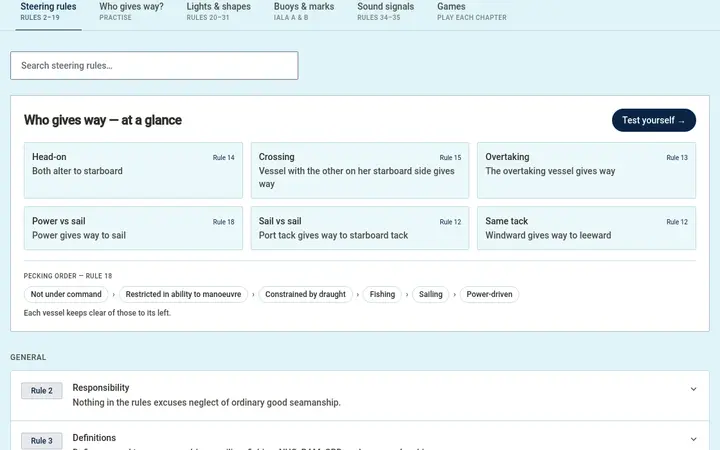Expand Rule 3 Definitions chevron

693,439
